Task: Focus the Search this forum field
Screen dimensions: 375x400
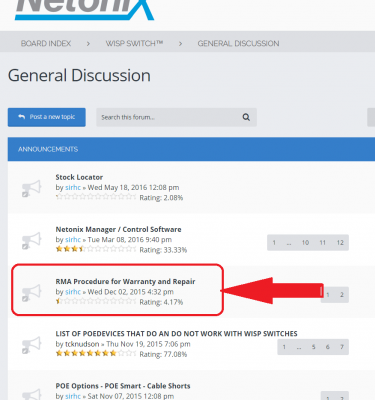Action: pyautogui.click(x=176, y=117)
